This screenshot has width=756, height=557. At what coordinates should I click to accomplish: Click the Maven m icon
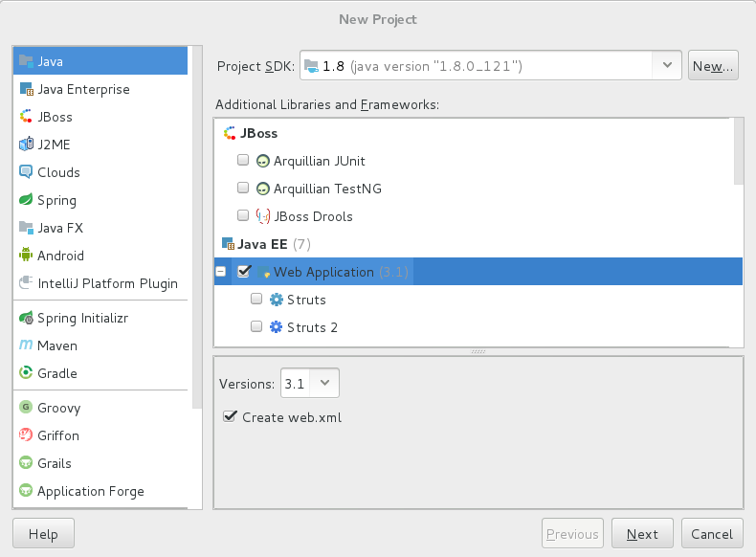[x=26, y=345]
